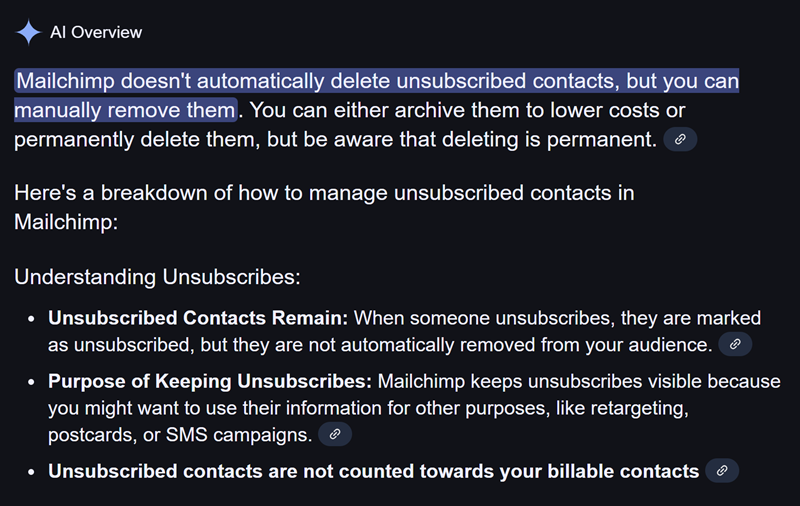800x506 pixels.
Task: Open source link after "removed from your audience."
Action: click(735, 344)
